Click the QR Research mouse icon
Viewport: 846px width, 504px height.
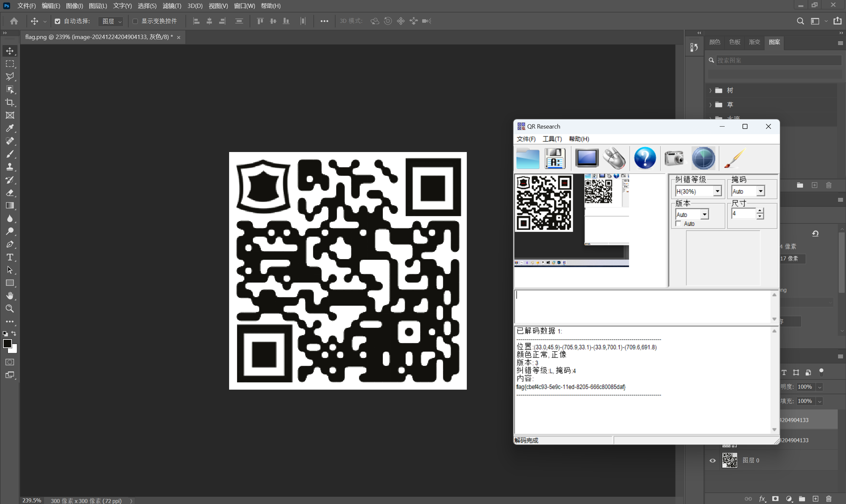tap(614, 158)
